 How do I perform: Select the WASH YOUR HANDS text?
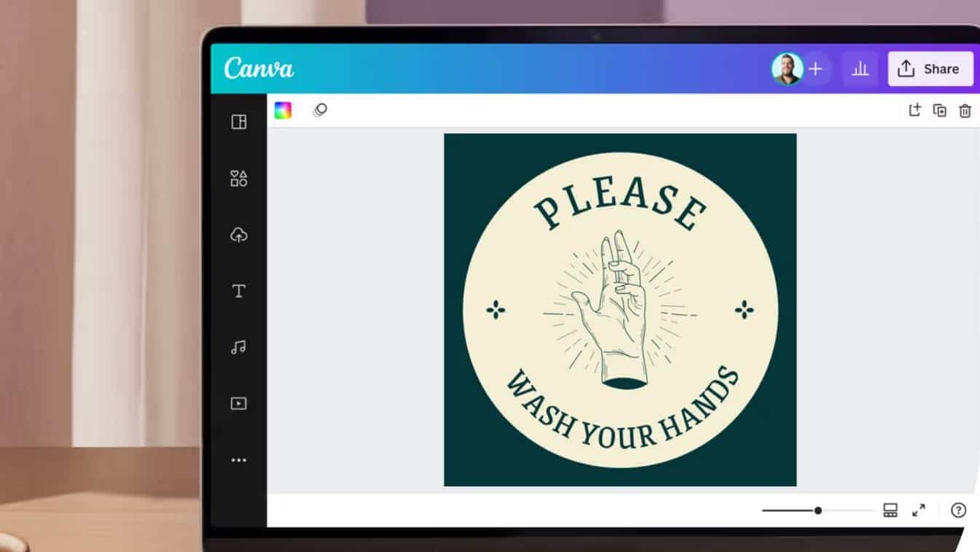pos(622,407)
